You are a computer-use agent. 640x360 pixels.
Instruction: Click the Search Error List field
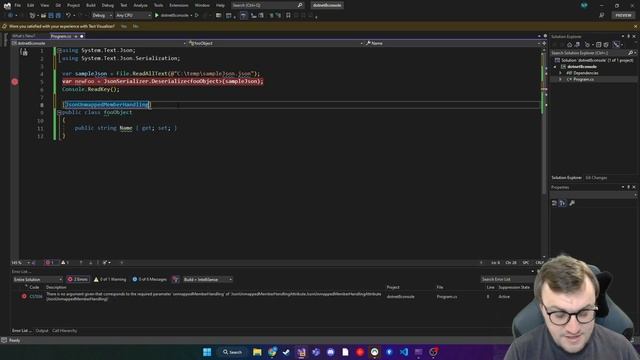(507, 280)
